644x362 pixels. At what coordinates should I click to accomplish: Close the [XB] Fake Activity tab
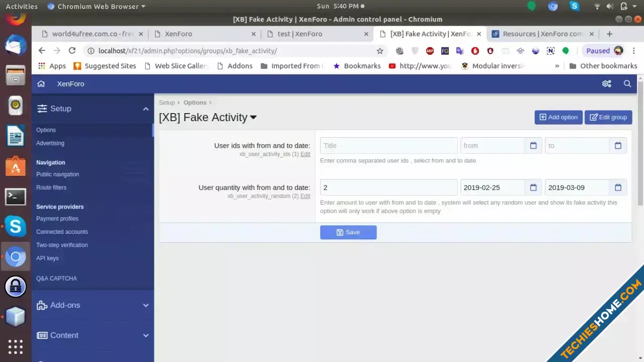click(x=479, y=34)
